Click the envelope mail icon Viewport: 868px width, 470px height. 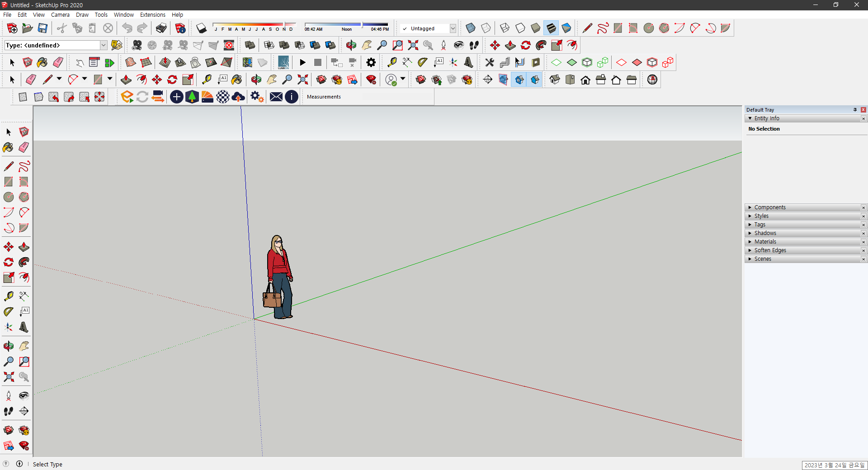click(x=276, y=97)
